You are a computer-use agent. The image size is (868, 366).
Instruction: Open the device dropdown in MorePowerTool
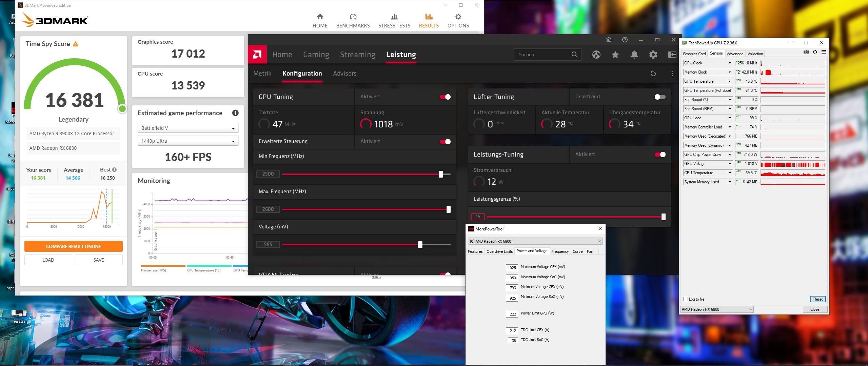point(535,241)
